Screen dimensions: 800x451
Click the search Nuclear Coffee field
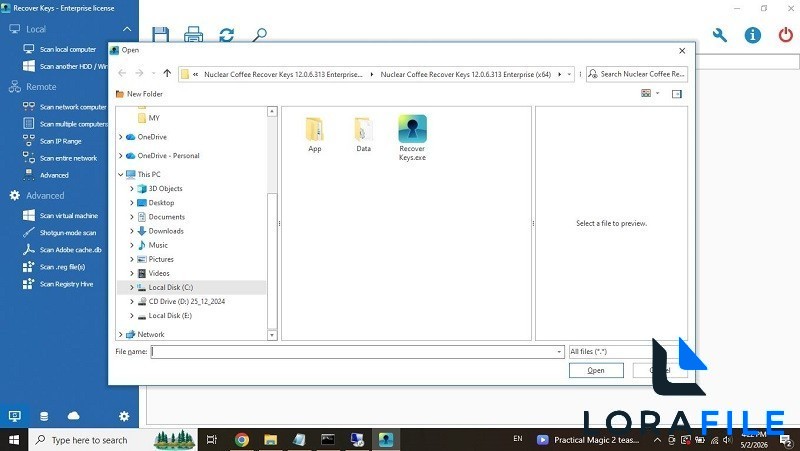[637, 74]
